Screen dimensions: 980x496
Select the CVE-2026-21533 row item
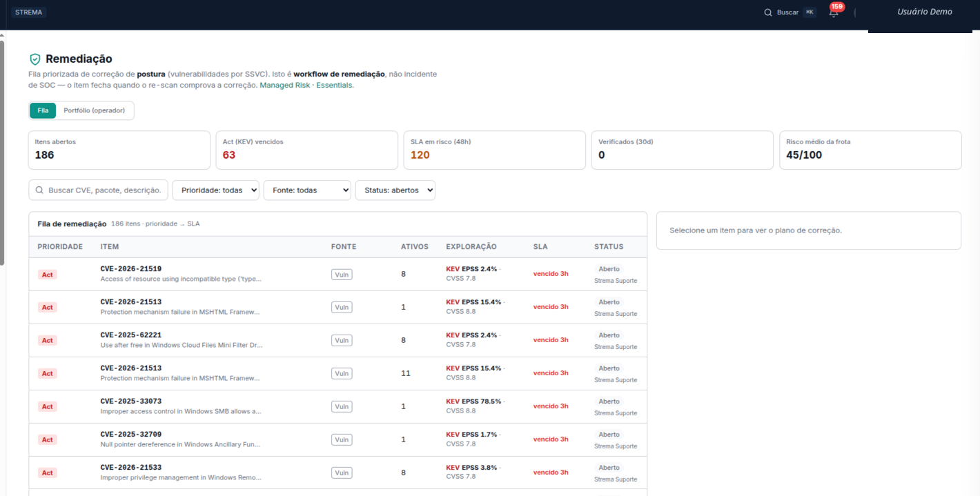pyautogui.click(x=338, y=473)
